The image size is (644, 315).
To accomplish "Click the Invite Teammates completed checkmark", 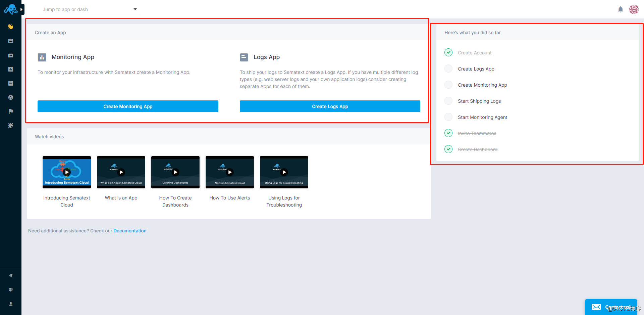I will click(x=448, y=133).
